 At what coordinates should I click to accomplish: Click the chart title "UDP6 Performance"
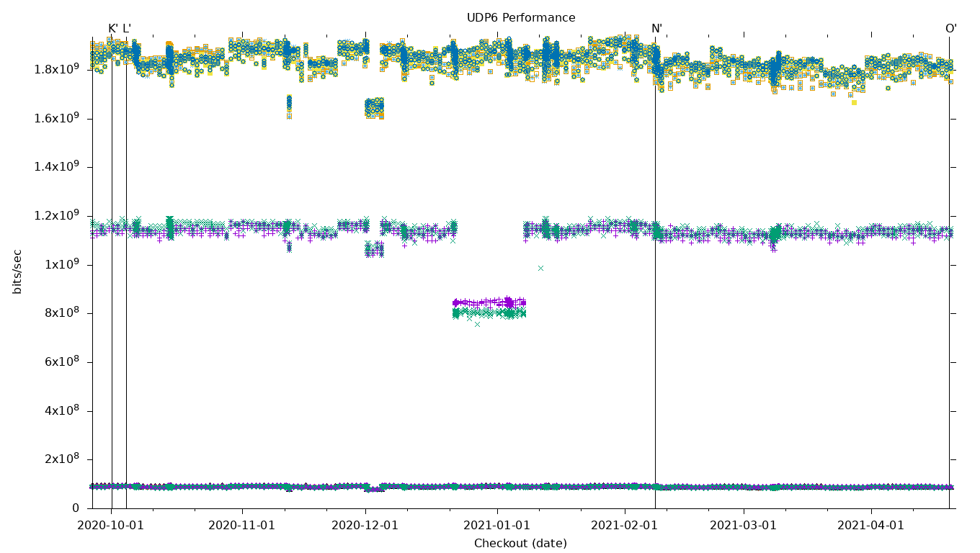coord(521,18)
